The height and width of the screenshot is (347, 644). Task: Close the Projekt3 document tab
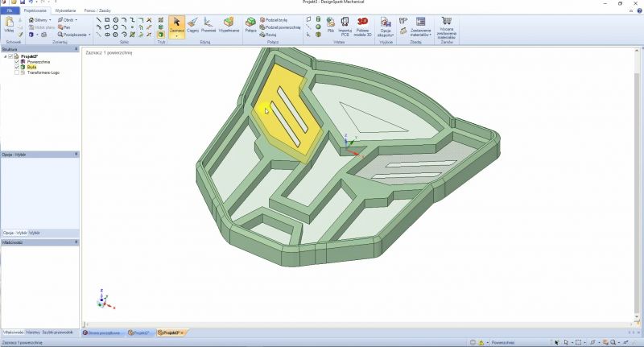point(183,333)
